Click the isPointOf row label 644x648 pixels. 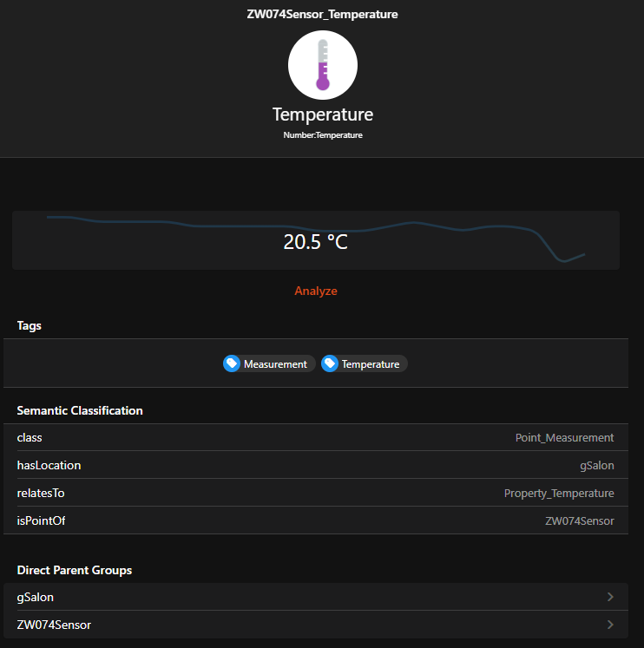coord(41,520)
